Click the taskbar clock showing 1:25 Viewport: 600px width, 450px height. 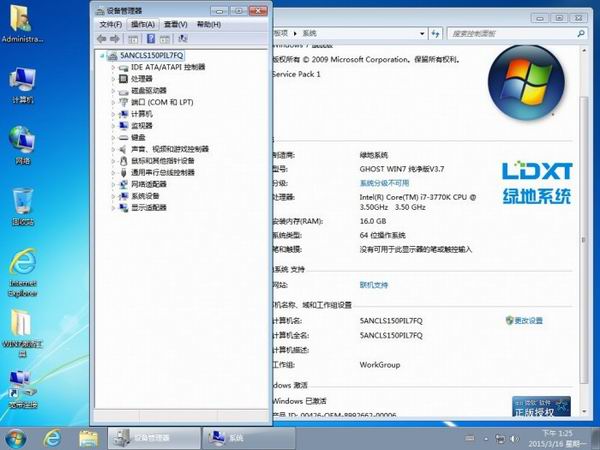557,439
